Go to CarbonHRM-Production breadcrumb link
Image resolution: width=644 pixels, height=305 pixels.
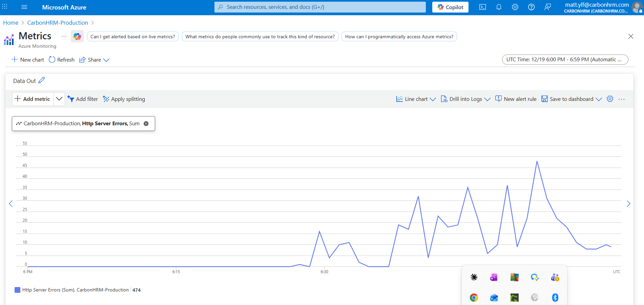point(58,23)
